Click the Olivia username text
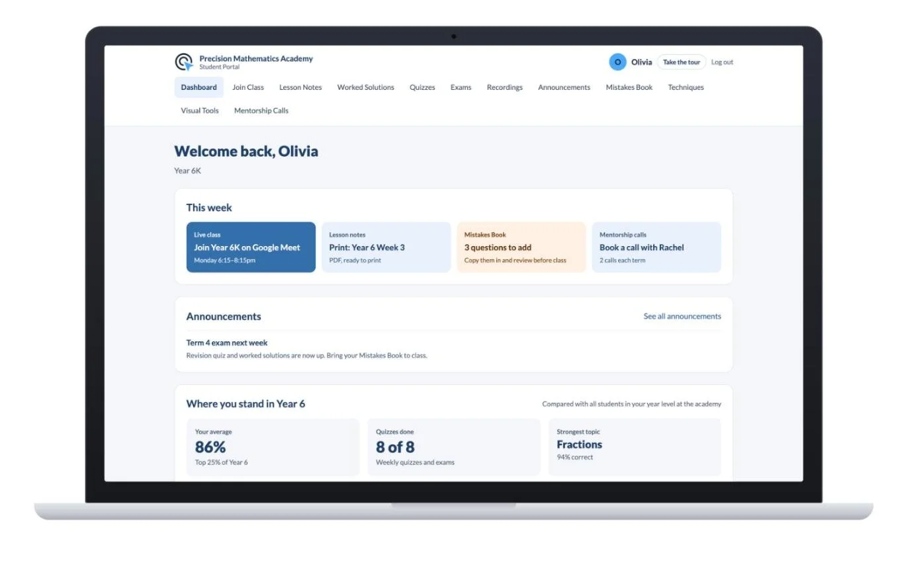Viewport: 908px width, 588px height. point(641,62)
